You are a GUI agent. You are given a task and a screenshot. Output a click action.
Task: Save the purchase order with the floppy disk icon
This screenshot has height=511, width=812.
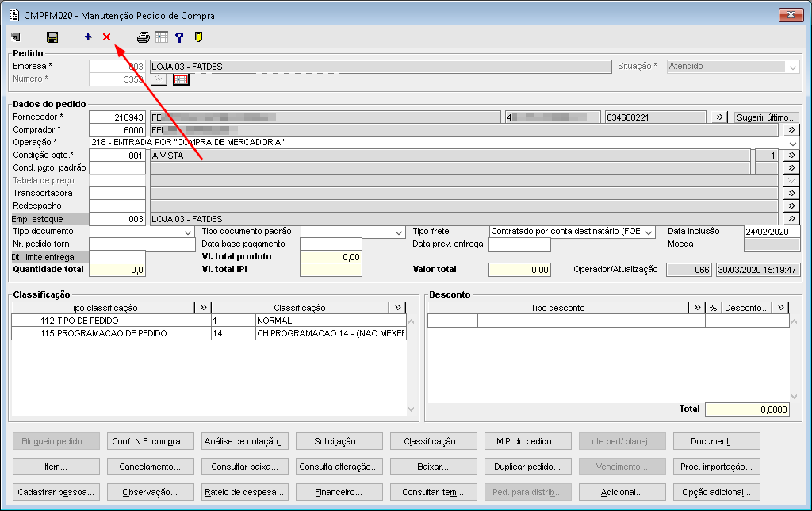coord(52,37)
